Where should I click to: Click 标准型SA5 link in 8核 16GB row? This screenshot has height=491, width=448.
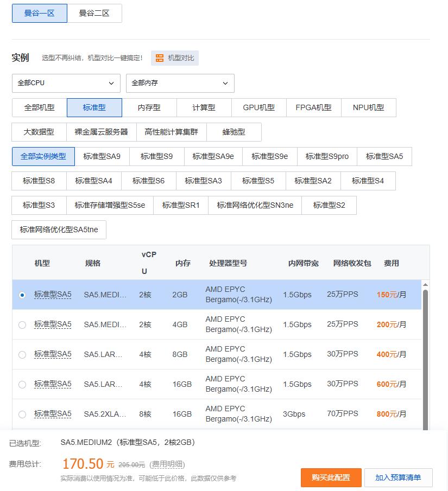(x=53, y=413)
